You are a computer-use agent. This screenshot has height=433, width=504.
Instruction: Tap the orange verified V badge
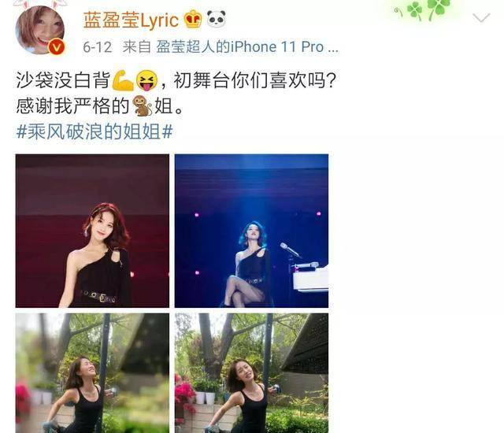coord(57,47)
